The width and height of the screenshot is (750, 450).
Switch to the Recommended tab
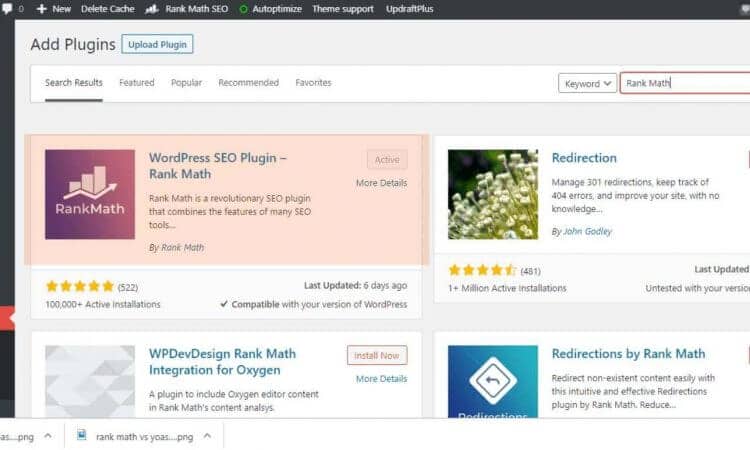tap(249, 83)
